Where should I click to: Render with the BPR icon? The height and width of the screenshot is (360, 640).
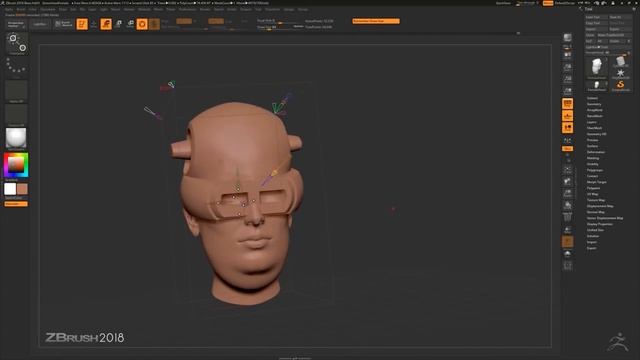coord(567,38)
